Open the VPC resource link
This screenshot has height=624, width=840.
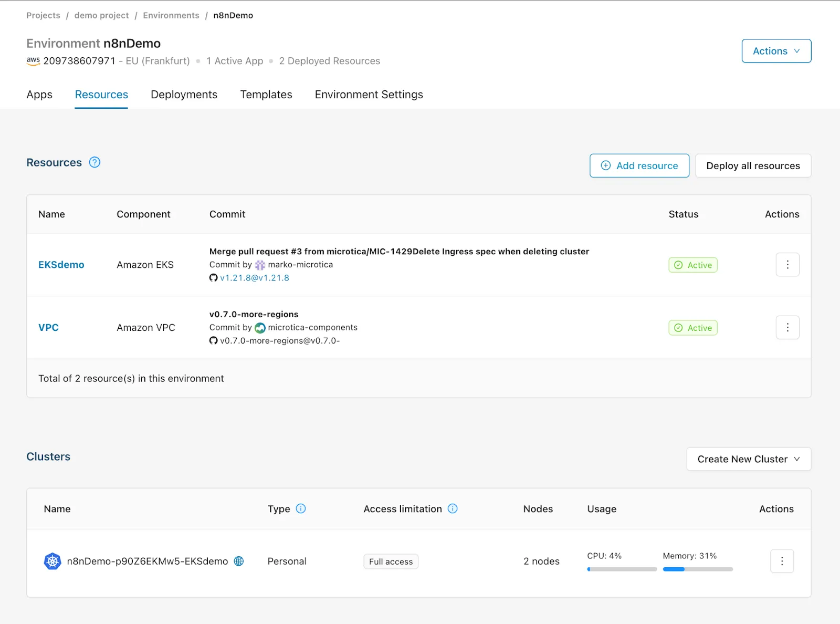click(48, 327)
